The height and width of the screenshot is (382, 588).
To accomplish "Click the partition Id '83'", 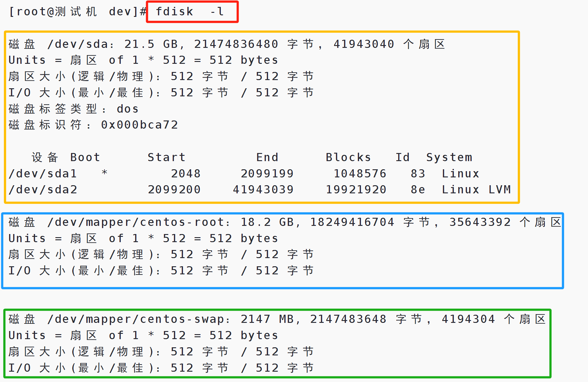I will 418,174.
